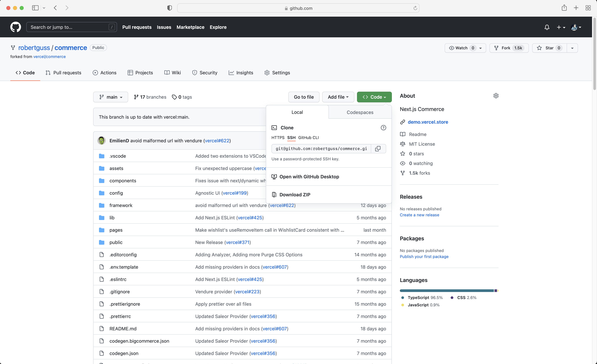The height and width of the screenshot is (364, 597).
Task: Click the framework folder icon
Action: click(x=102, y=205)
